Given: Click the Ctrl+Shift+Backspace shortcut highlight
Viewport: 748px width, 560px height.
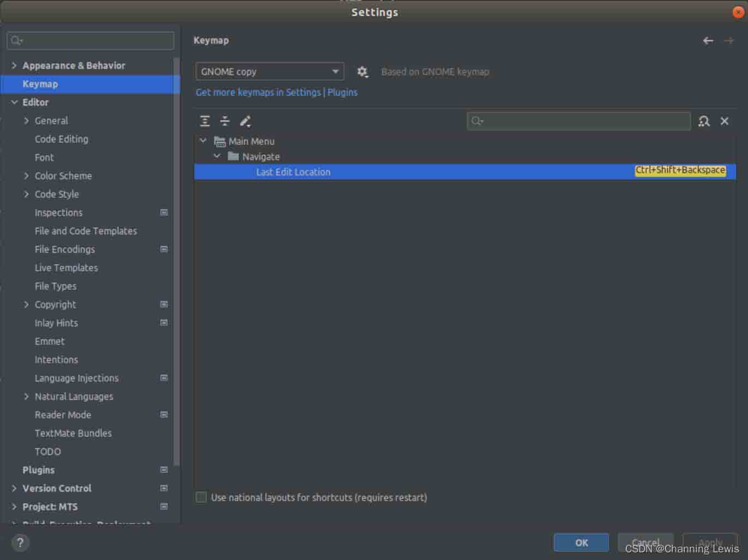Looking at the screenshot, I should coord(680,171).
